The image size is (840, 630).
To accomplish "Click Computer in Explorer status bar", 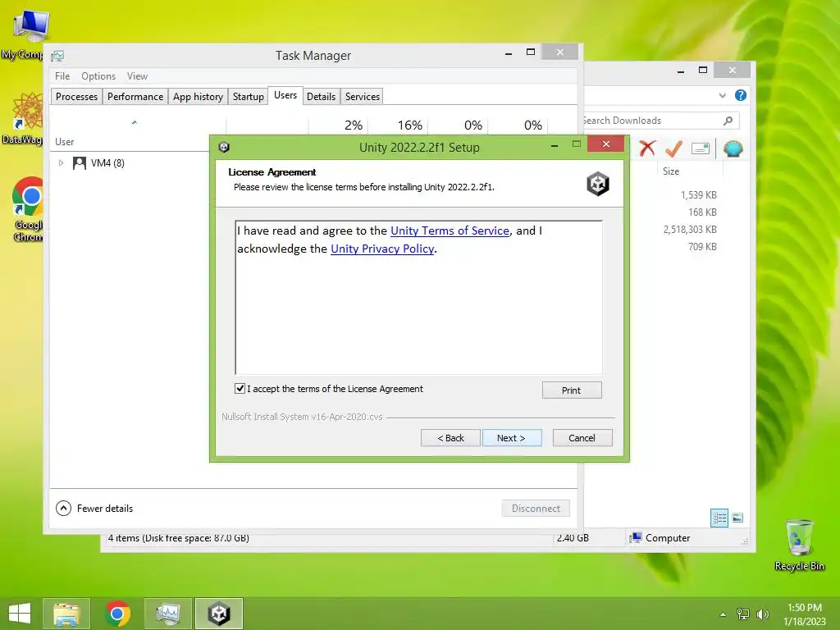I will (661, 538).
